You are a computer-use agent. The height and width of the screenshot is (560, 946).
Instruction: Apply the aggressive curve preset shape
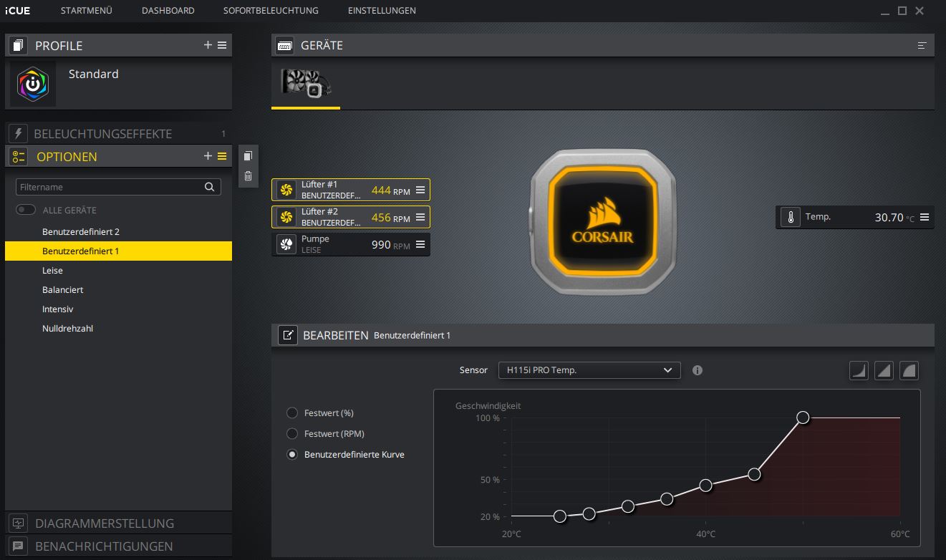pyautogui.click(x=909, y=370)
